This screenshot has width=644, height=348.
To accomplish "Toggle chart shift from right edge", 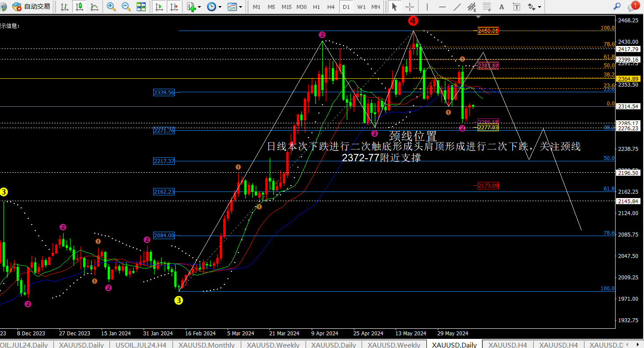I will point(174,7).
